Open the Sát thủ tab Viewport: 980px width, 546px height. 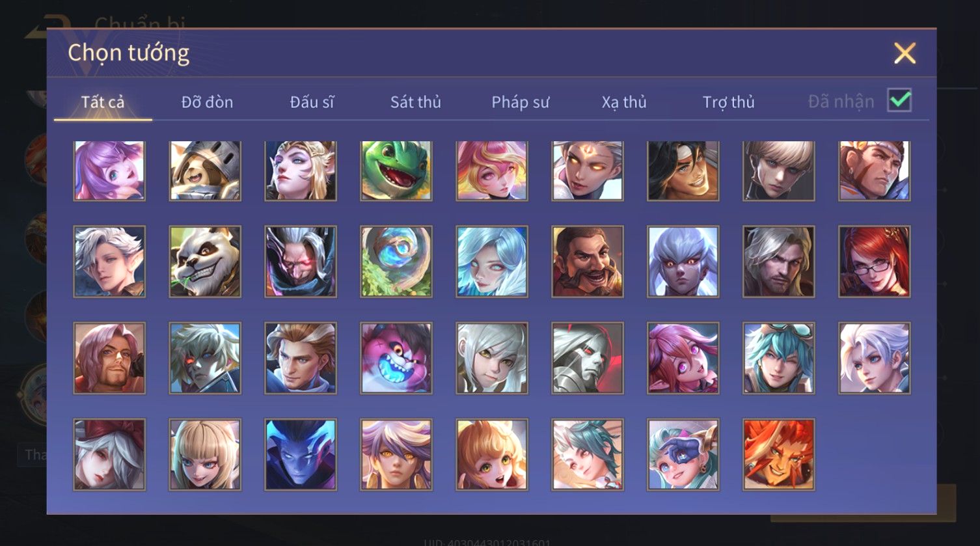[415, 102]
